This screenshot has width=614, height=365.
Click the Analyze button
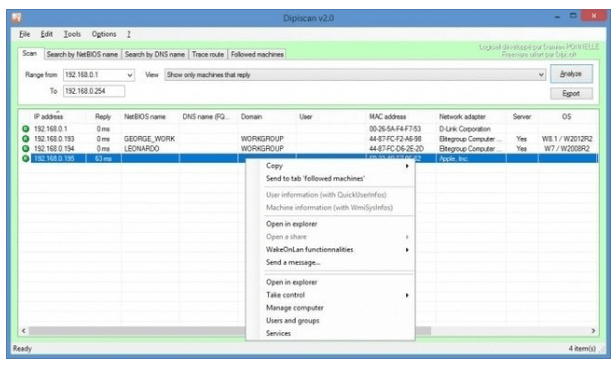tap(571, 74)
